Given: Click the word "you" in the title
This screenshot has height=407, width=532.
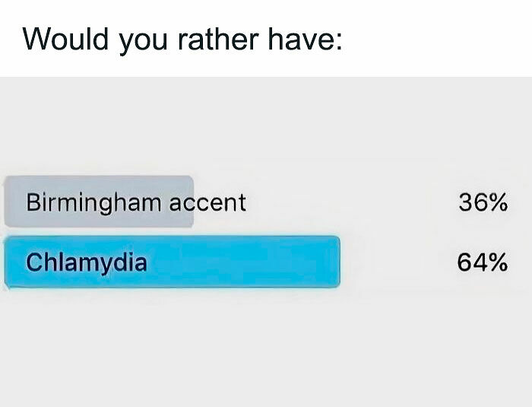Looking at the screenshot, I should click(x=143, y=40).
